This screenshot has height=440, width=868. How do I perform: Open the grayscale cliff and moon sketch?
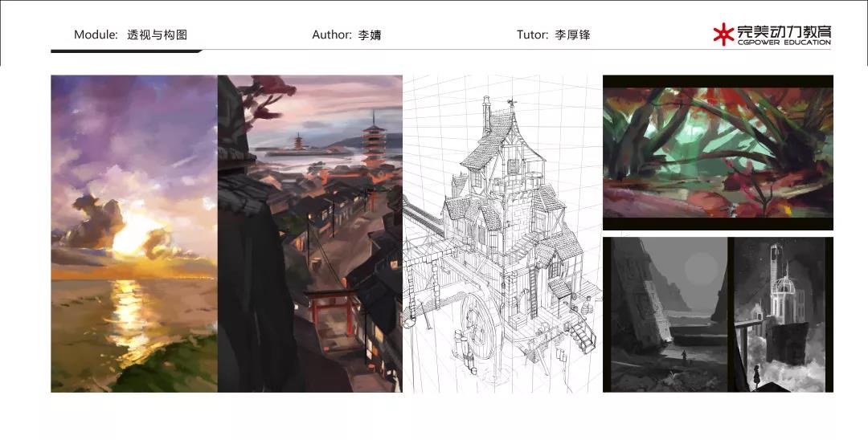tap(665, 313)
